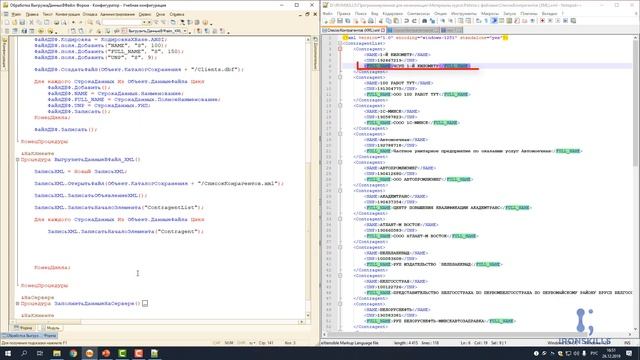Collapse procedure ВыгрузитьДанныеВФайл_XML in 1C editor
Image resolution: width=640 pixels, height=360 pixels.
coord(18,160)
